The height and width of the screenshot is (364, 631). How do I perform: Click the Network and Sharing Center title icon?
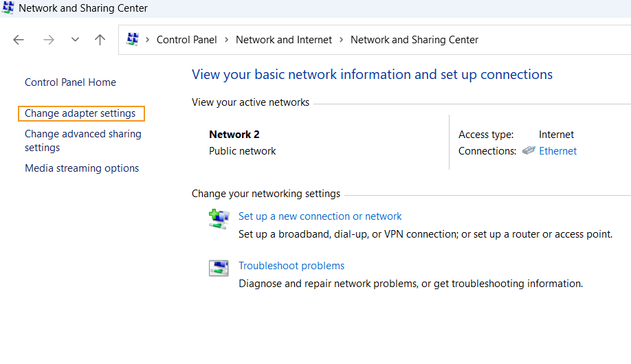(x=8, y=8)
